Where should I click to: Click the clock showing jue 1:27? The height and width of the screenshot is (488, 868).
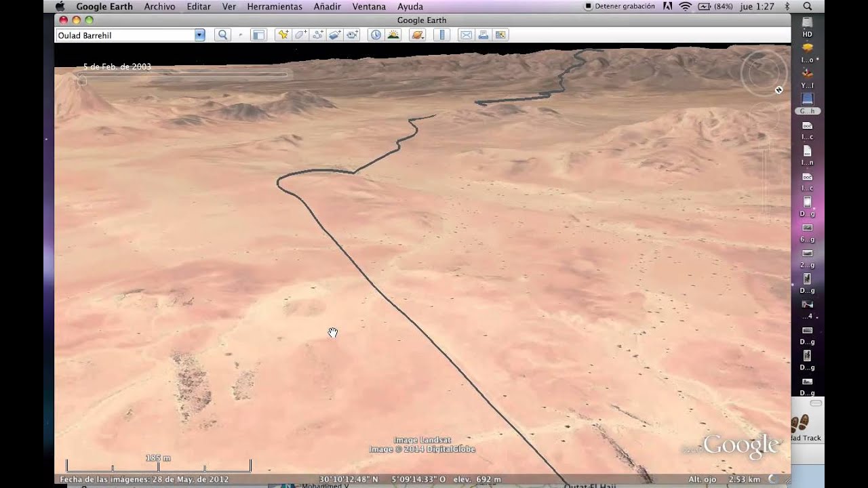pyautogui.click(x=757, y=6)
